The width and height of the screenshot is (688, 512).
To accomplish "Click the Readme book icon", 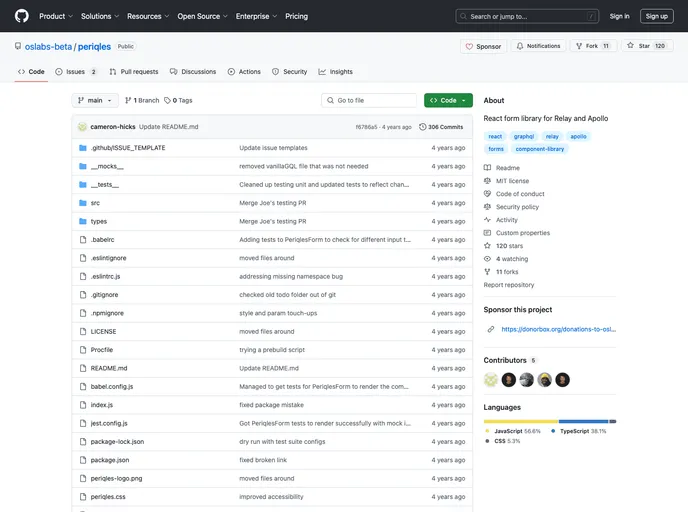I will click(x=487, y=168).
